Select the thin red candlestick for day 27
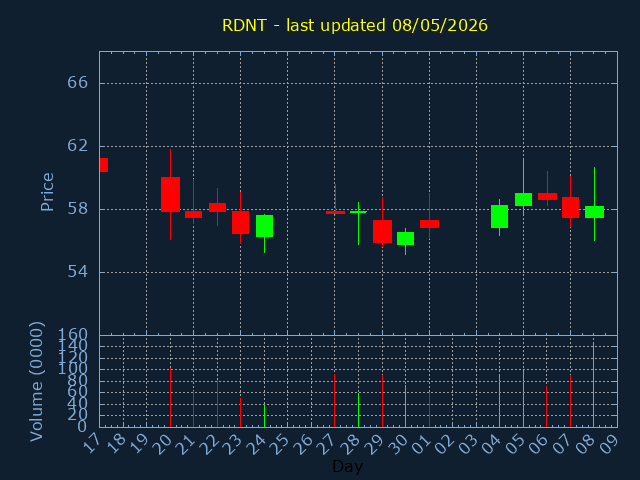 [335, 212]
